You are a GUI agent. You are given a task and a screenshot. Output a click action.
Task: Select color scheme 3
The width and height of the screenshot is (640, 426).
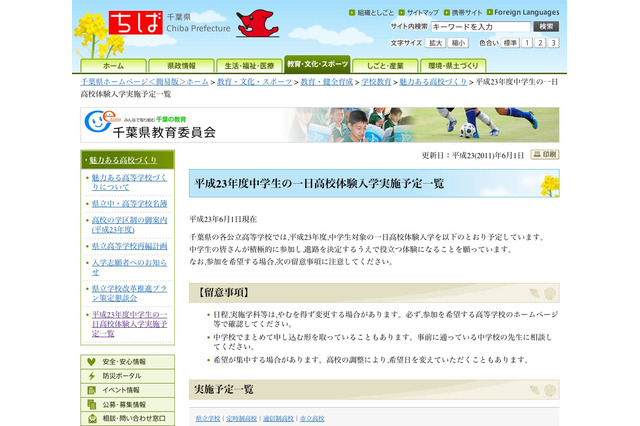point(553,43)
